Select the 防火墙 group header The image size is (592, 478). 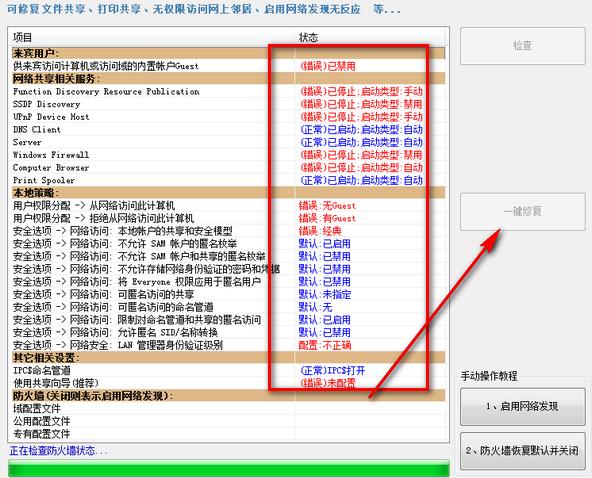tap(228, 396)
